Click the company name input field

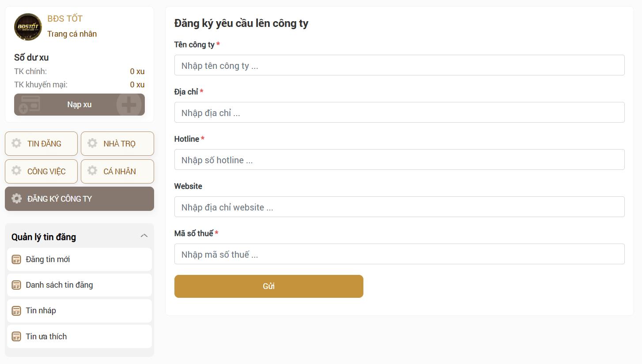pos(400,65)
